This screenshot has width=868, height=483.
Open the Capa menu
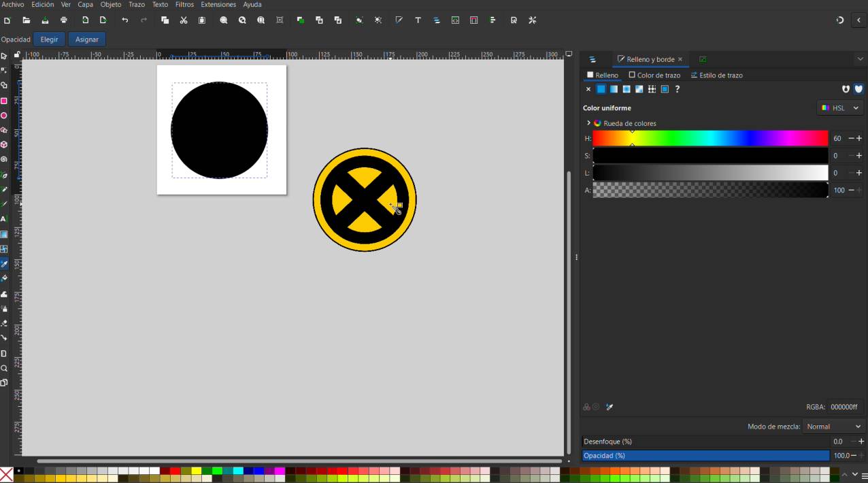tap(85, 5)
